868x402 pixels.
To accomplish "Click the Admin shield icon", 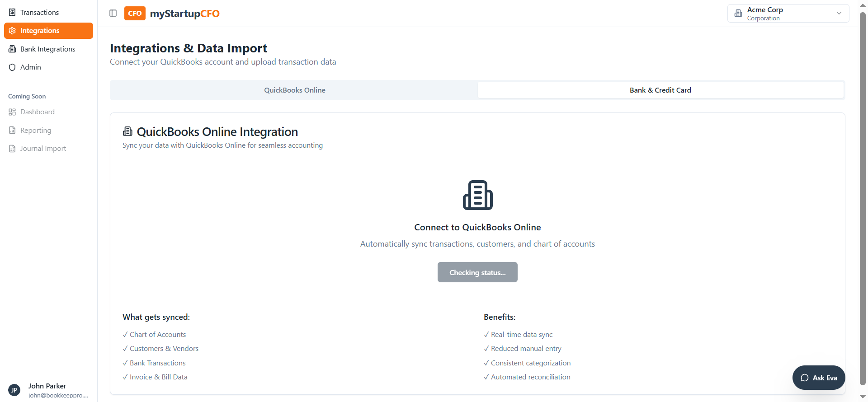I will point(12,67).
